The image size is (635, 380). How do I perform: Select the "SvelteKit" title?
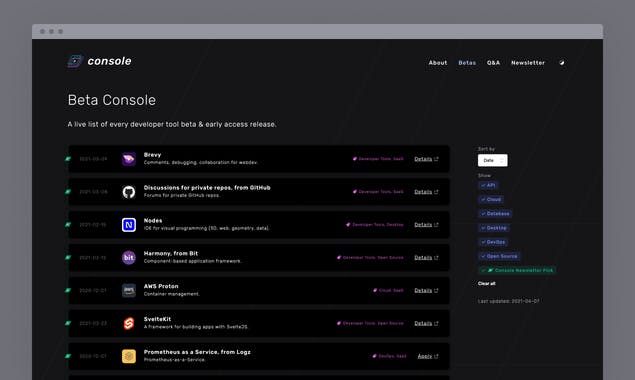point(157,319)
